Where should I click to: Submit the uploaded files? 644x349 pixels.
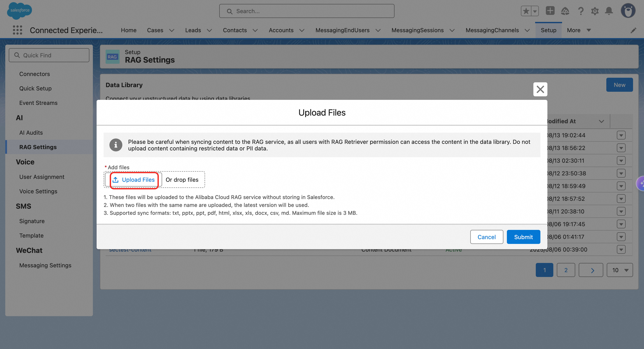pos(523,237)
